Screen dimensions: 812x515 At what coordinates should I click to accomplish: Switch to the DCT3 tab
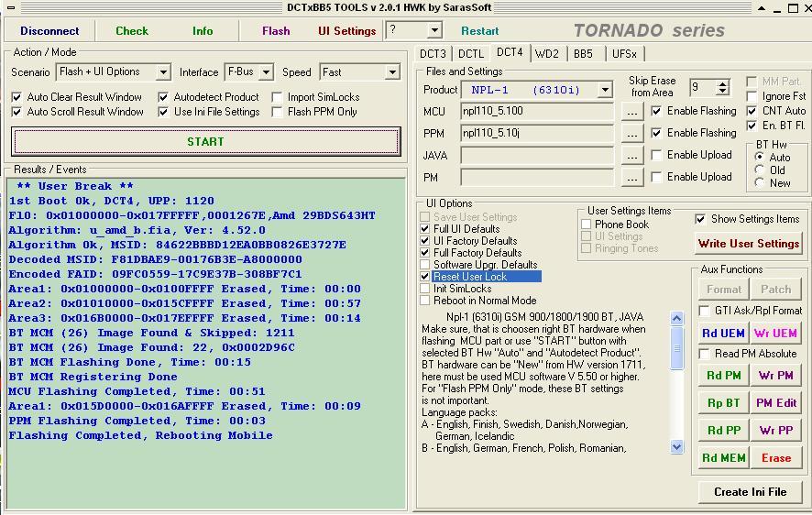point(433,54)
